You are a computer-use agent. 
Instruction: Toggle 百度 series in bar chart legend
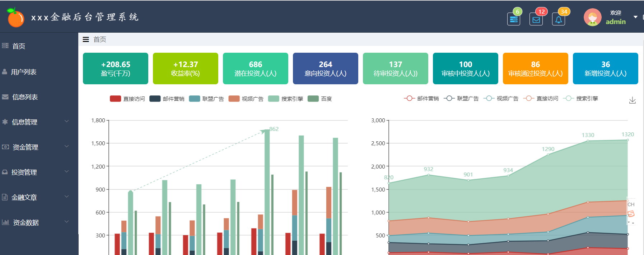coord(320,99)
